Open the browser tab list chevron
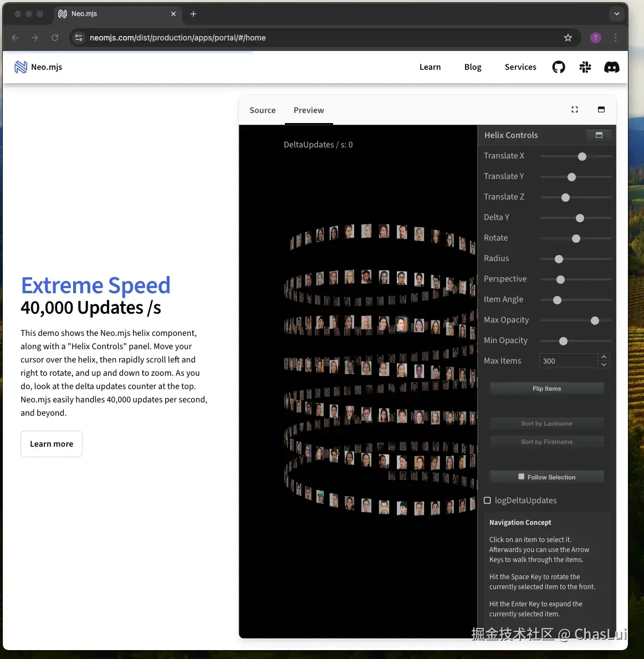This screenshot has height=659, width=644. click(616, 13)
